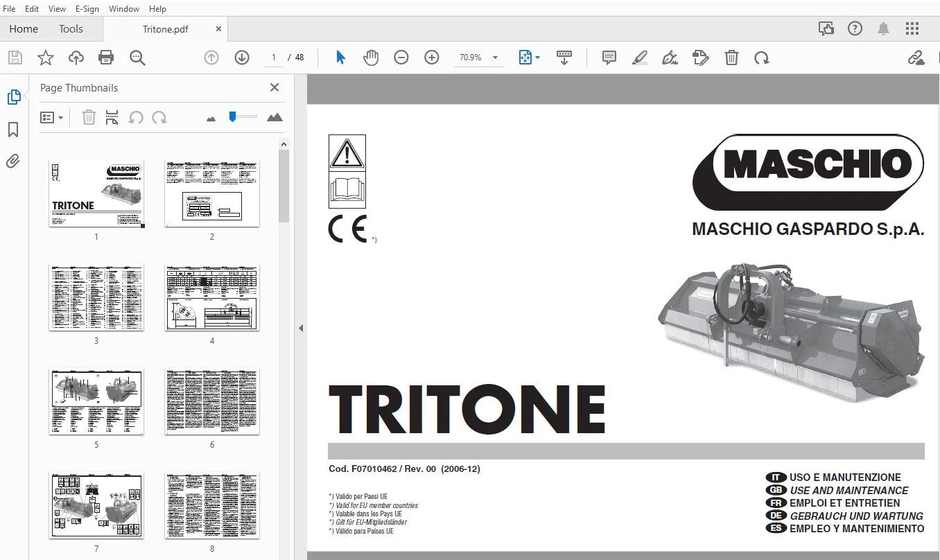Share a link to the file icon
Image resolution: width=940 pixels, height=560 pixels.
click(916, 58)
